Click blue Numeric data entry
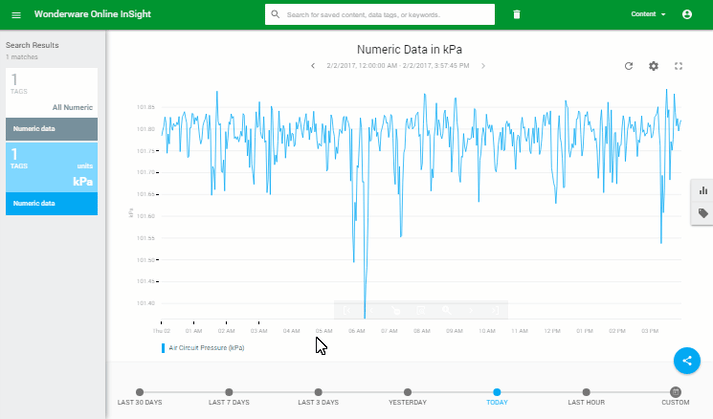The height and width of the screenshot is (419, 713). coord(52,203)
